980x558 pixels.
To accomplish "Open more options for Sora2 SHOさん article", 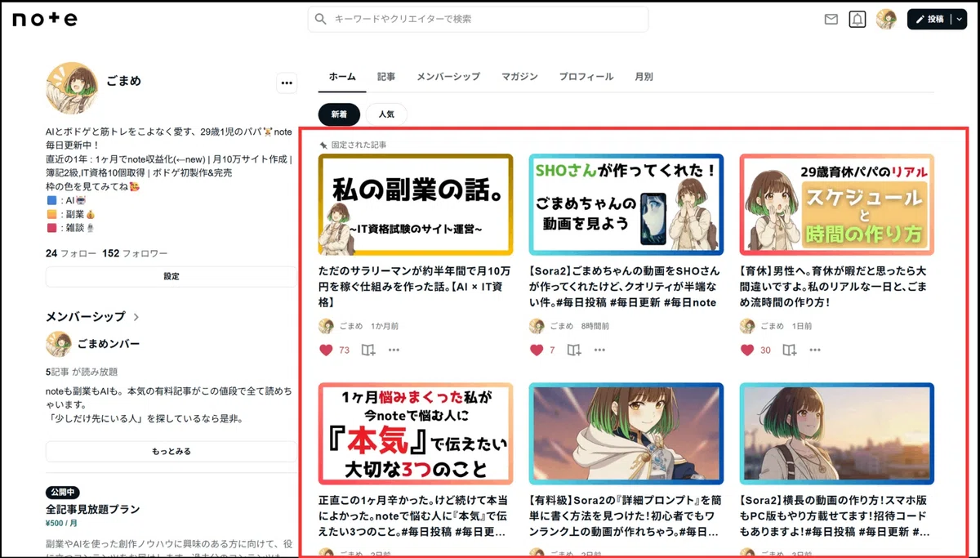I will click(599, 350).
